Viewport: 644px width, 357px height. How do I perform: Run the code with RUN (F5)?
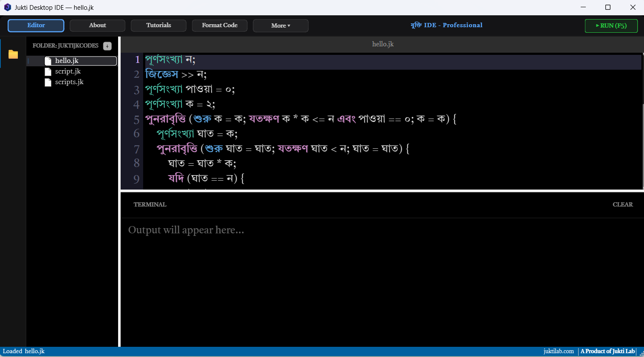[x=611, y=25]
